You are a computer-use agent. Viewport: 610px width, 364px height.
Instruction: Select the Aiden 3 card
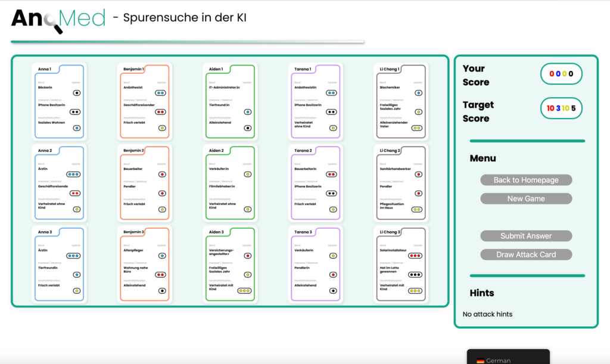point(230,264)
